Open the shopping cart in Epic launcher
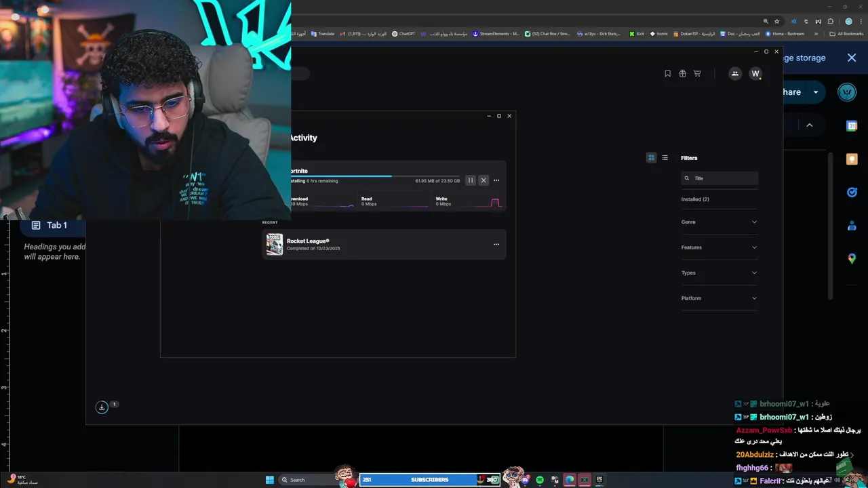 pyautogui.click(x=697, y=73)
